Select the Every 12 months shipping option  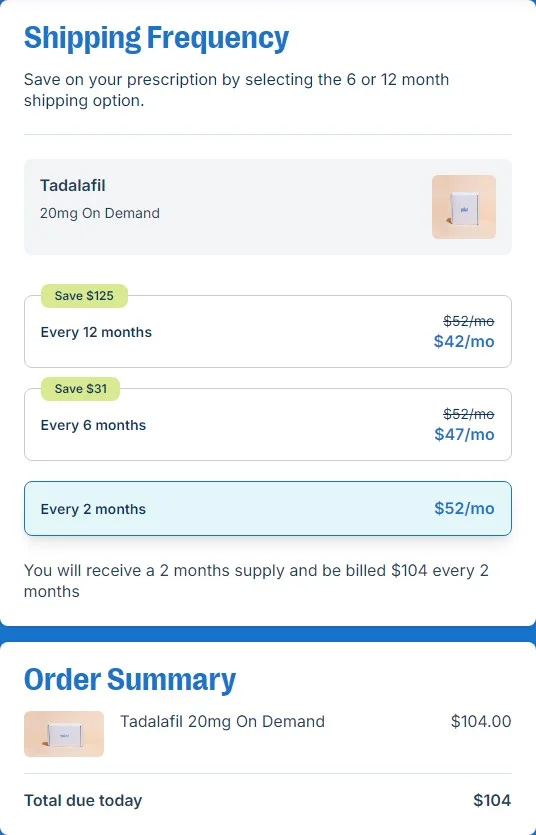pos(268,331)
